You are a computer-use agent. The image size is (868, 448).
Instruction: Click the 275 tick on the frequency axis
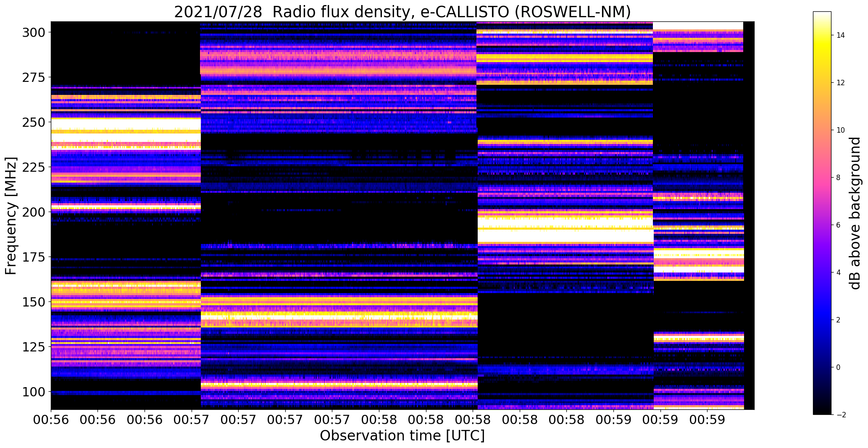click(x=34, y=77)
